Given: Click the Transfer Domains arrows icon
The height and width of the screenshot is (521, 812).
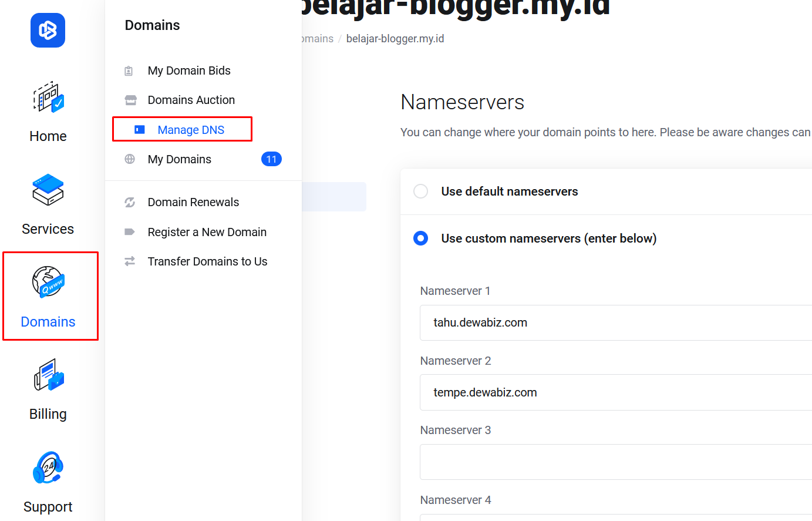Looking at the screenshot, I should [x=130, y=261].
